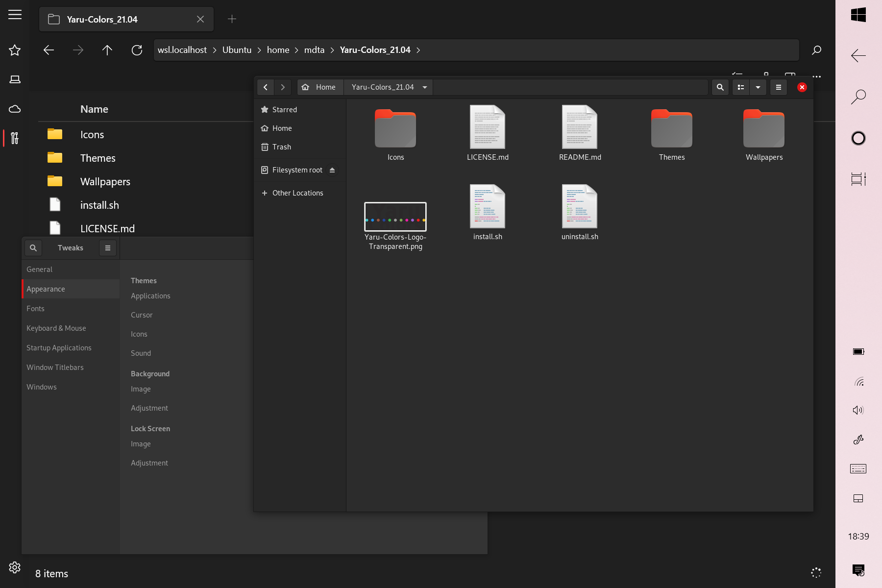882x588 pixels.
Task: Toggle multi-select mode in File Explorer
Action: [737, 74]
